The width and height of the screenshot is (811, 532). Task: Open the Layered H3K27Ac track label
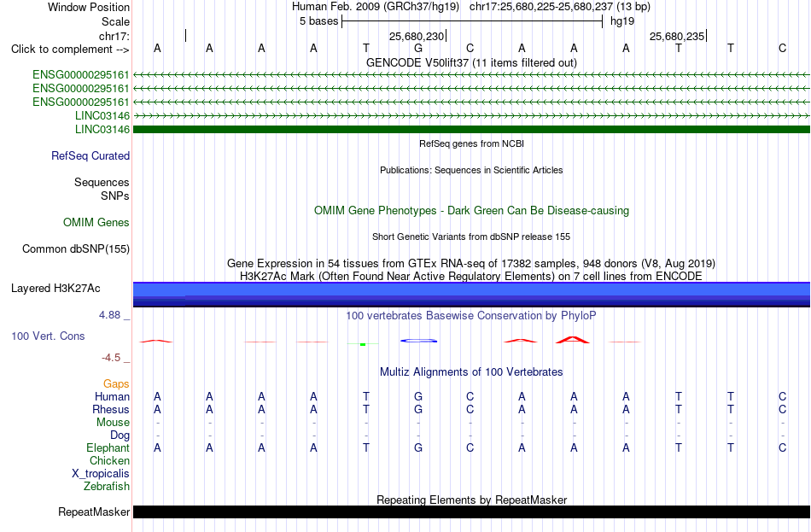tap(55, 289)
